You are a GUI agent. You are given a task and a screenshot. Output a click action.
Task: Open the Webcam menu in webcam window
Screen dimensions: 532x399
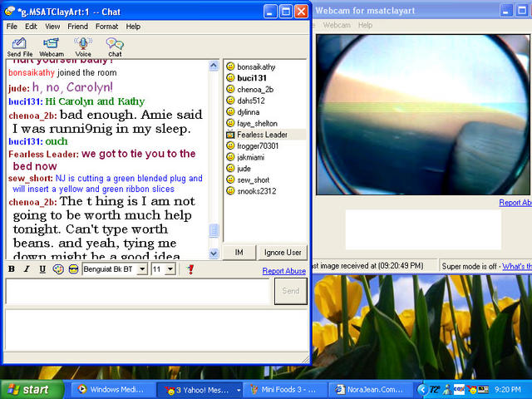pos(337,25)
